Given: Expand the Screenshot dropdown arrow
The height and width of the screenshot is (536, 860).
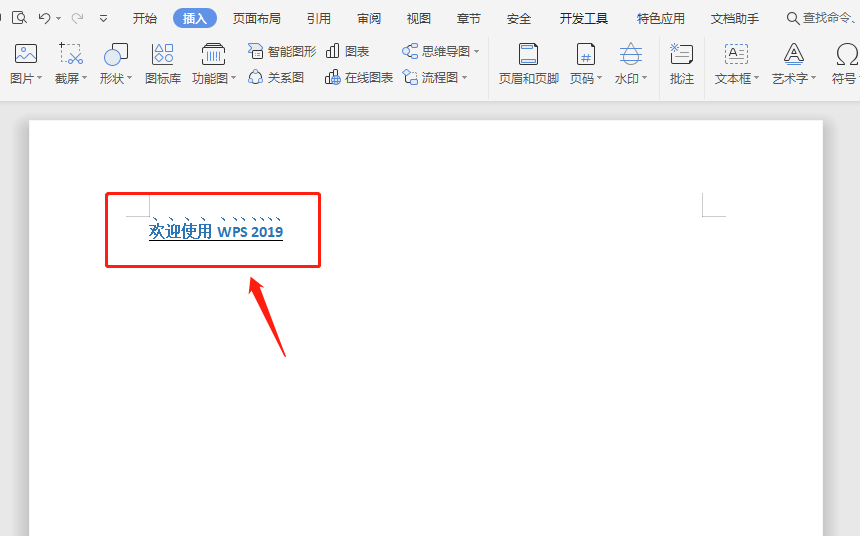Looking at the screenshot, I should (84, 78).
